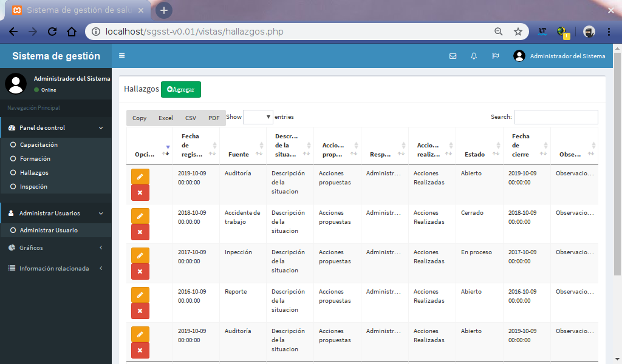
Task: Open the envelope messages icon
Action: (x=453, y=56)
